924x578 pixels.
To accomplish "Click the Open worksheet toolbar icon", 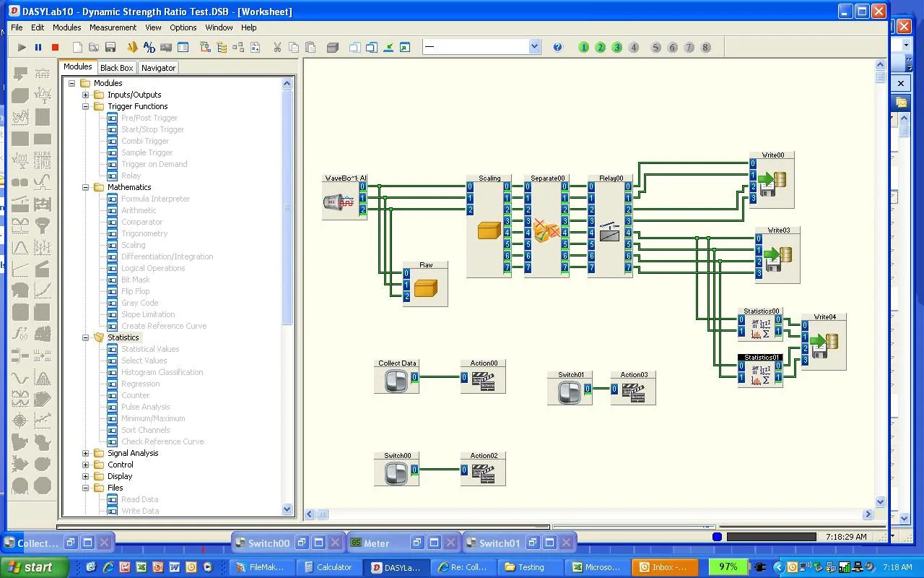I will 94,48.
